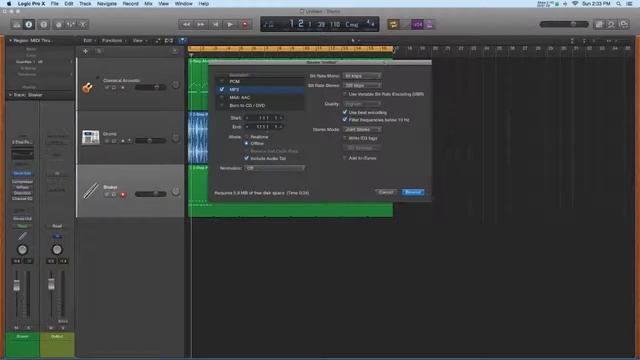The width and height of the screenshot is (640, 360).
Task: Open the Record menu
Action: tap(131, 4)
